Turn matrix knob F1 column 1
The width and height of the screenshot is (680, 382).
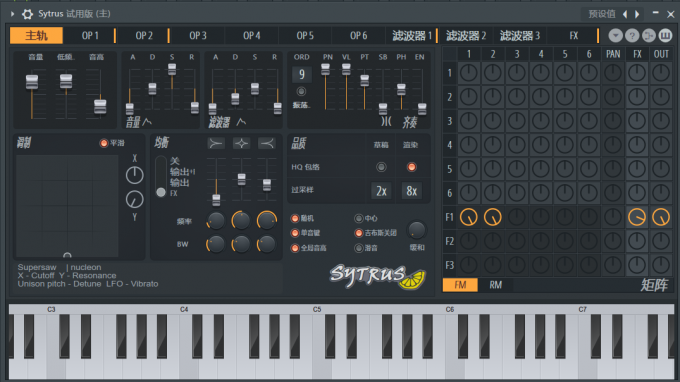pos(468,217)
